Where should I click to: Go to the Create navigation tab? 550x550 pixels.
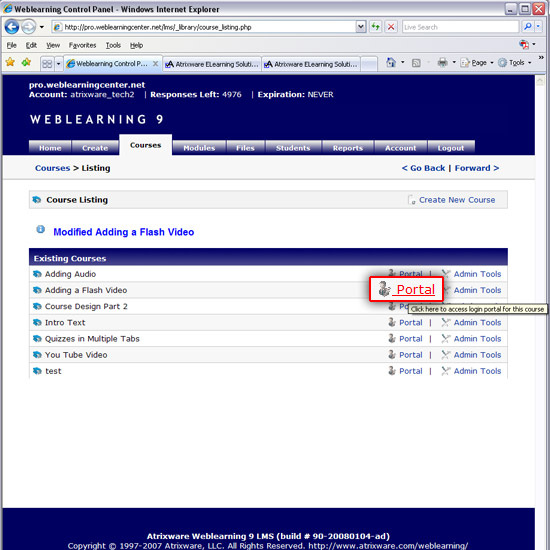point(95,148)
